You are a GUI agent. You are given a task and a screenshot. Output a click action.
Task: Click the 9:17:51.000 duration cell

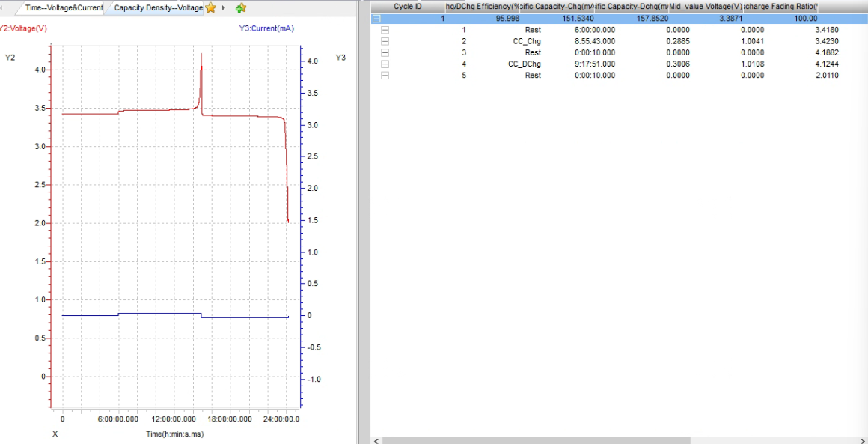595,64
